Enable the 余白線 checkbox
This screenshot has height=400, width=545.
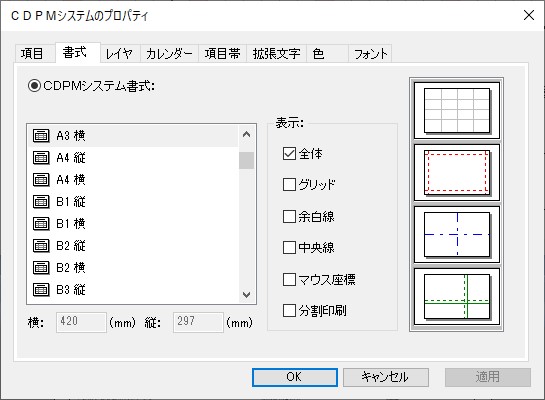[289, 216]
